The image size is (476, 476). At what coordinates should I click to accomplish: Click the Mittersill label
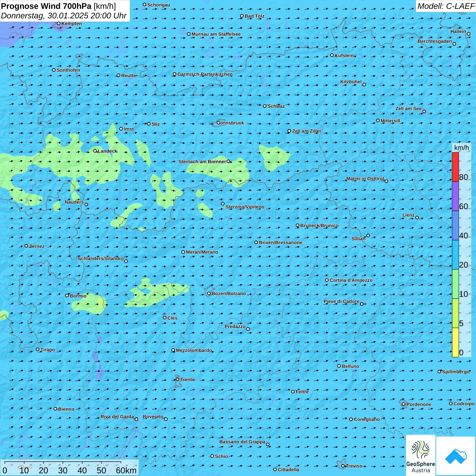pyautogui.click(x=391, y=121)
